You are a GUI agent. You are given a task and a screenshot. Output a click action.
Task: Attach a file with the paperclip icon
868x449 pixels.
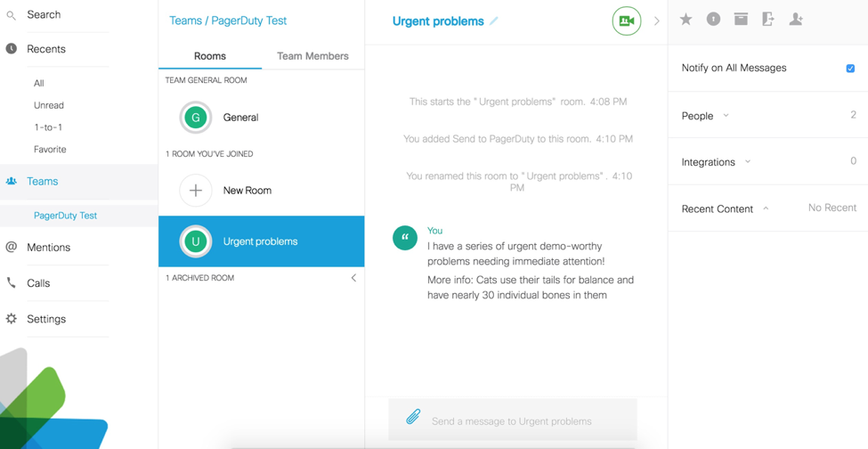tap(413, 417)
